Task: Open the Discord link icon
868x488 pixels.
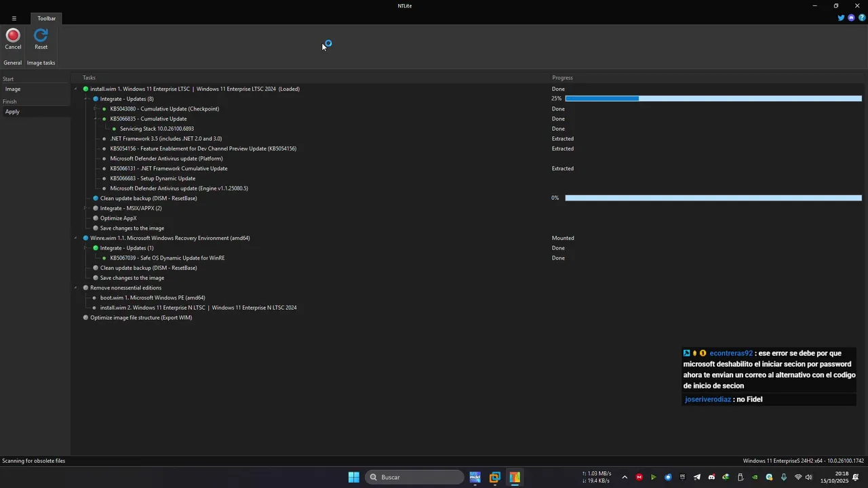Action: (x=852, y=18)
